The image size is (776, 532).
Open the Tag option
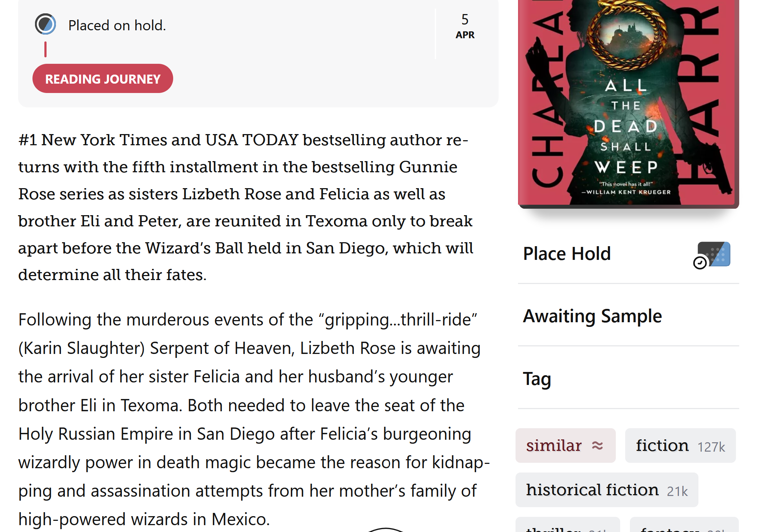point(537,379)
